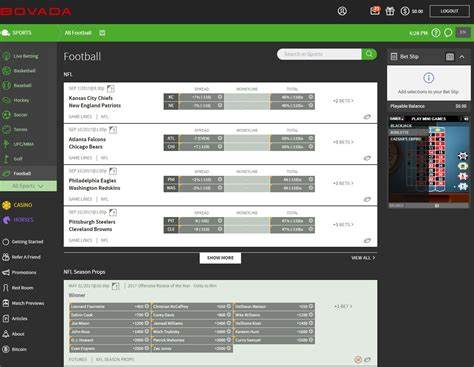Open the help question mark icon
Viewport: 474px width, 367px height.
click(x=436, y=33)
